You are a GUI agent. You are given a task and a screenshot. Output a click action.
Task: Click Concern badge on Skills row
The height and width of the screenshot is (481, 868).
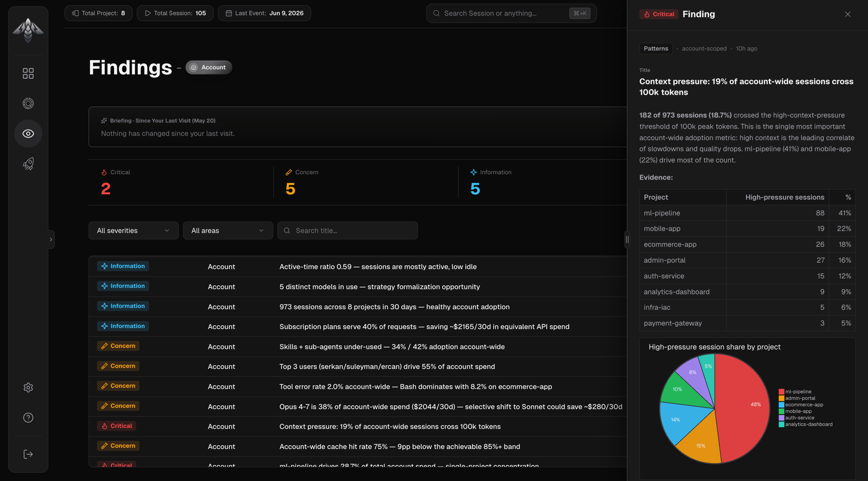119,346
